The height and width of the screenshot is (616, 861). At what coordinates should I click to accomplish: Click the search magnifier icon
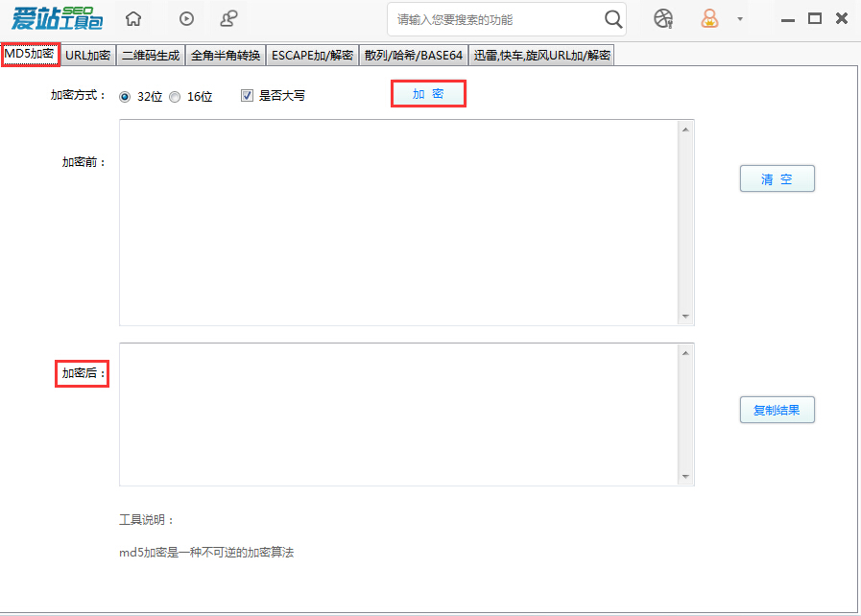(x=613, y=18)
